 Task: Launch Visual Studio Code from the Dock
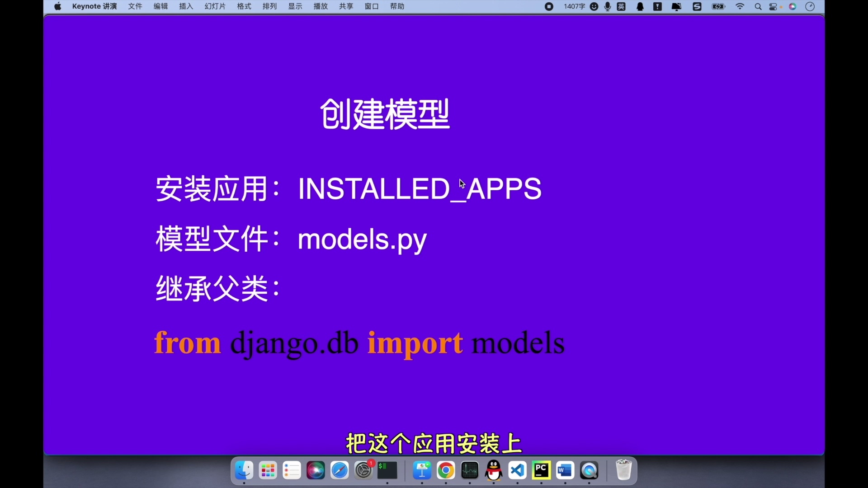coord(517,471)
